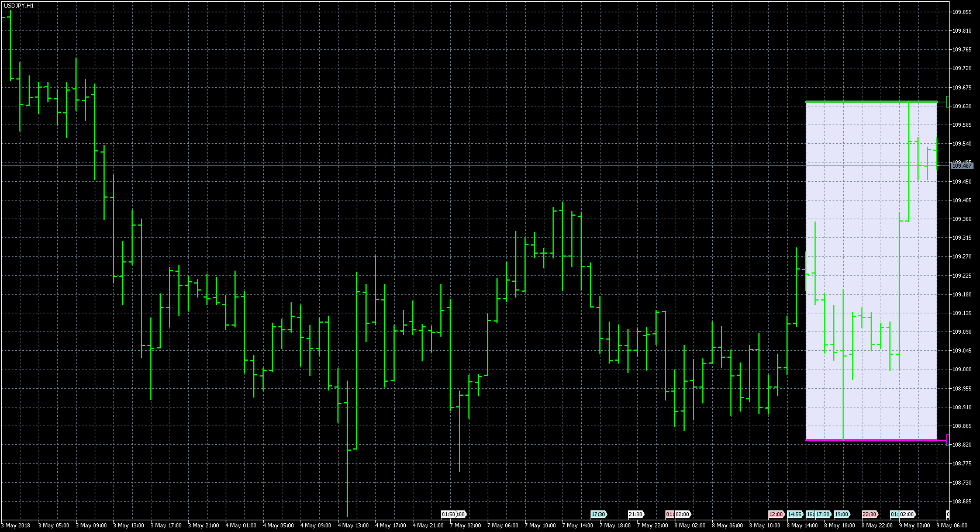Screen dimensions: 980x532
Task: Click the 02:00 marker near 9 May 02:00
Action: [907, 514]
